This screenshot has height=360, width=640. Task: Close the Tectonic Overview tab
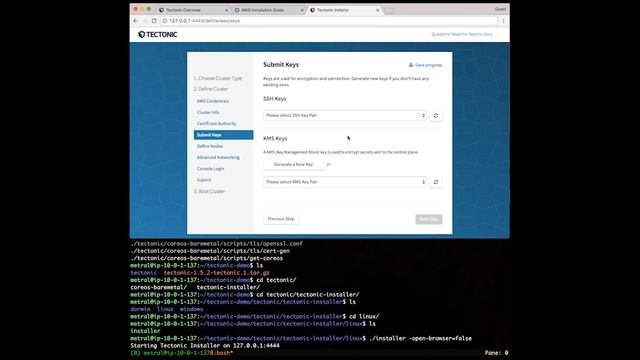pos(227,10)
